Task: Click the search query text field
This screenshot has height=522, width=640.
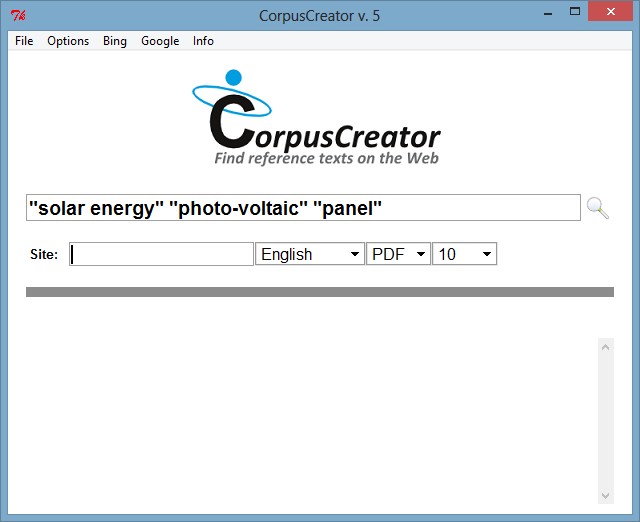Action: 303,208
